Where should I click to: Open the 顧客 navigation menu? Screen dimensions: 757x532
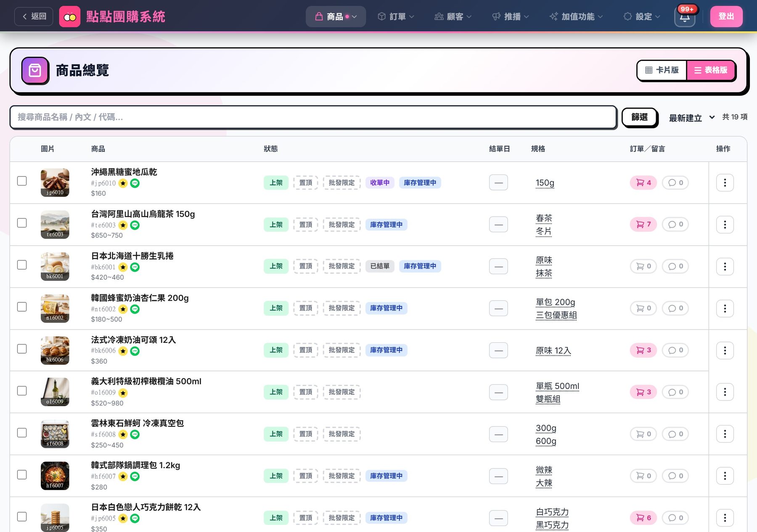(x=453, y=17)
